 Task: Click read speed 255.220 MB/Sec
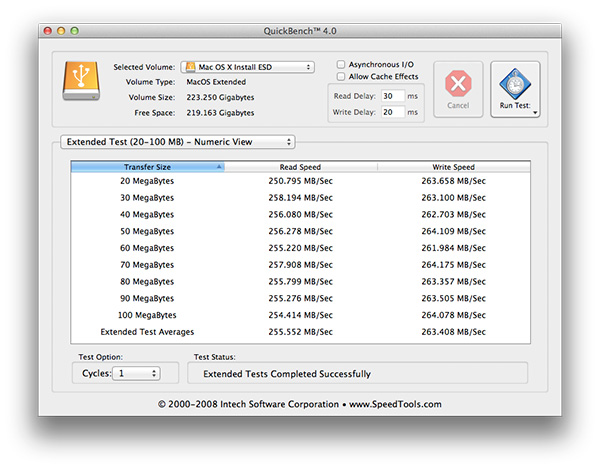[x=300, y=248]
